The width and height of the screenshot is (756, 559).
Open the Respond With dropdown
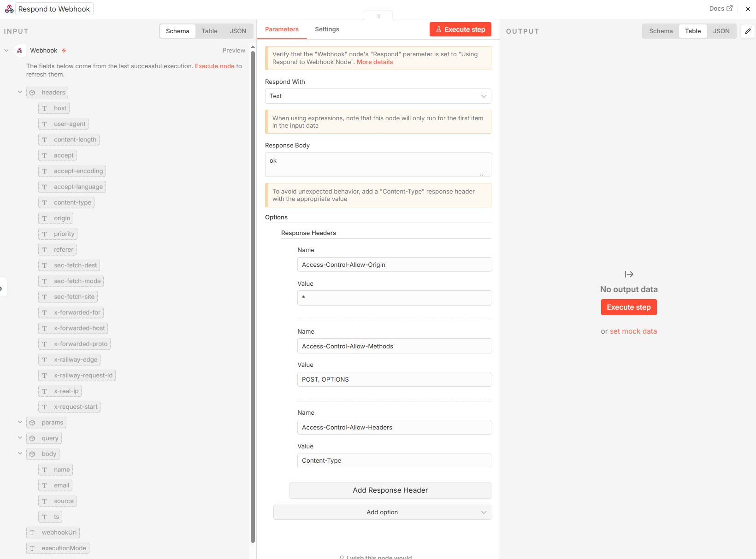tap(378, 96)
